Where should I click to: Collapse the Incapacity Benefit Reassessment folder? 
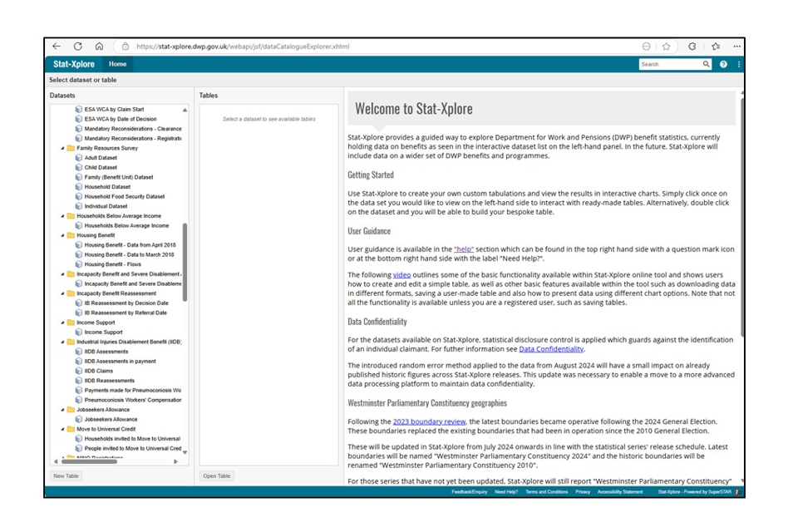pos(63,293)
